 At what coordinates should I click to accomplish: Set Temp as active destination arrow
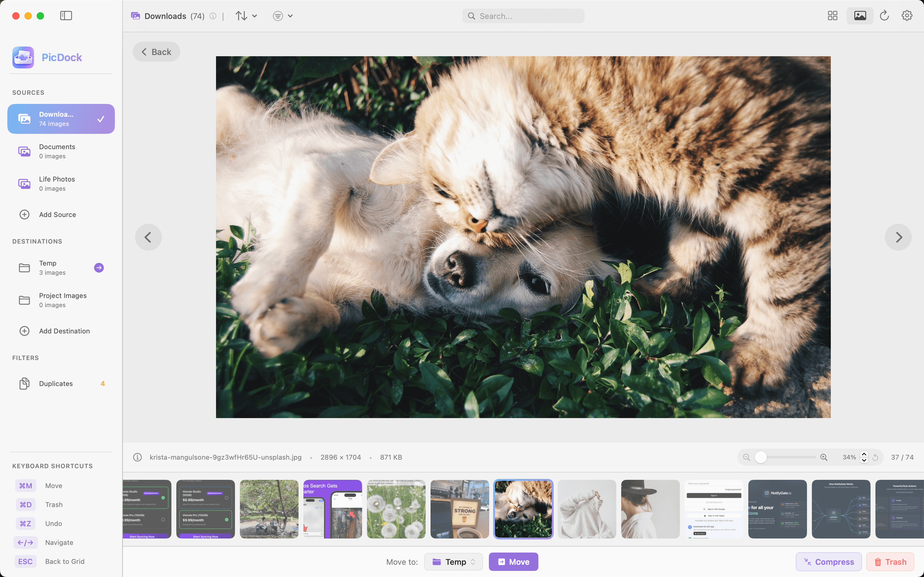(x=99, y=267)
